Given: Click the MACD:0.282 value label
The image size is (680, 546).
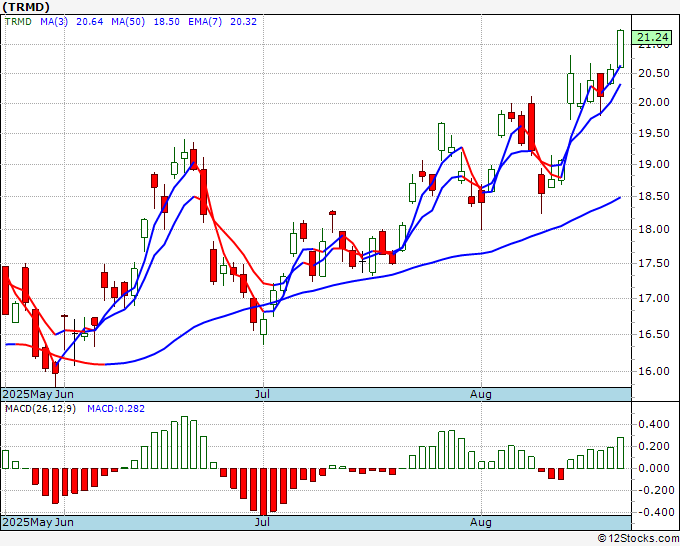Looking at the screenshot, I should click(x=116, y=409).
